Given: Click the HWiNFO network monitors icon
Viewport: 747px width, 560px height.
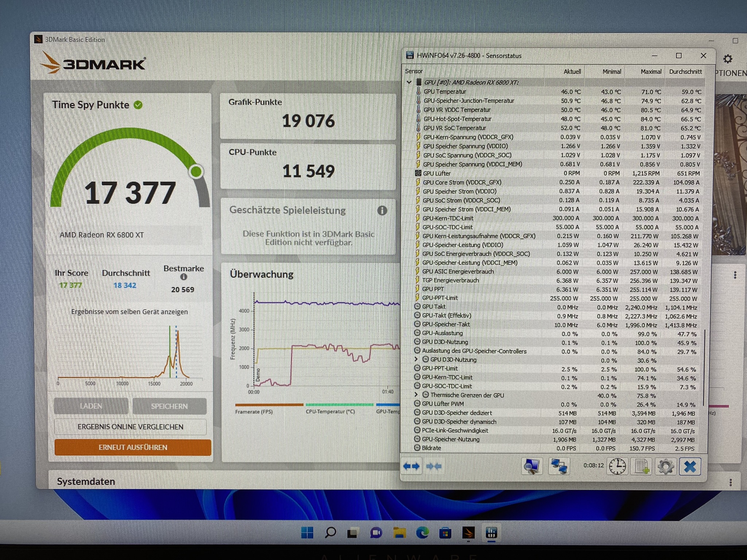Looking at the screenshot, I should 559,466.
